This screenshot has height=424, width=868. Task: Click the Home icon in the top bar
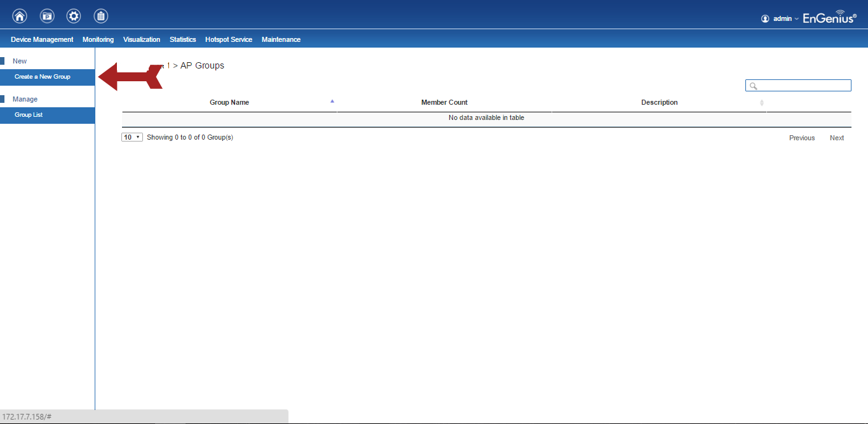20,16
